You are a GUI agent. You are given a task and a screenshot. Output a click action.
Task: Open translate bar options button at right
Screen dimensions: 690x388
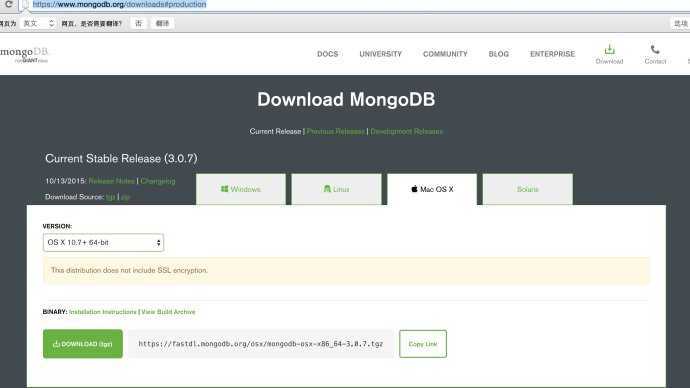(x=680, y=23)
